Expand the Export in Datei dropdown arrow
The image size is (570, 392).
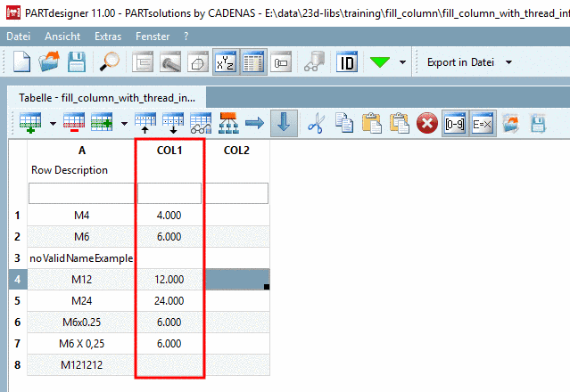coord(509,62)
